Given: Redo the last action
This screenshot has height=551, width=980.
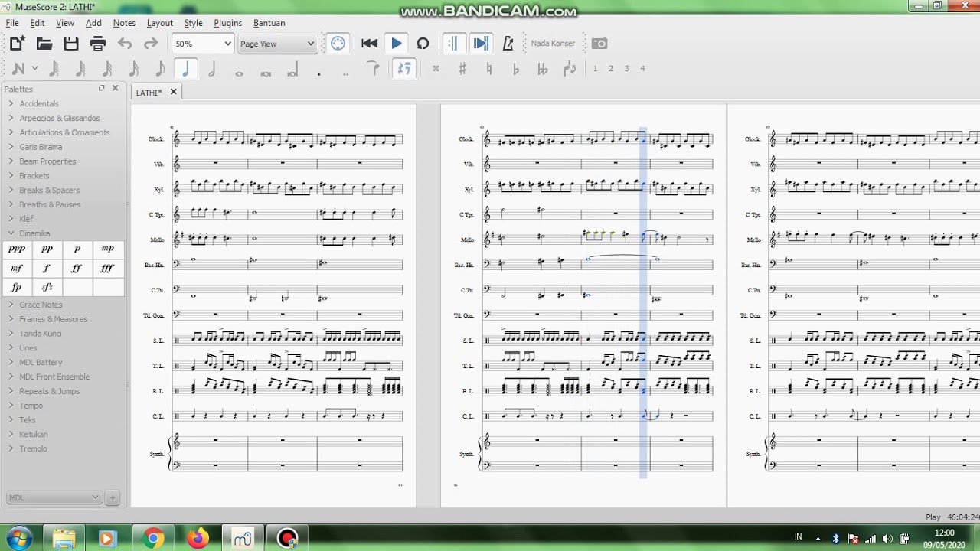Looking at the screenshot, I should coord(152,44).
